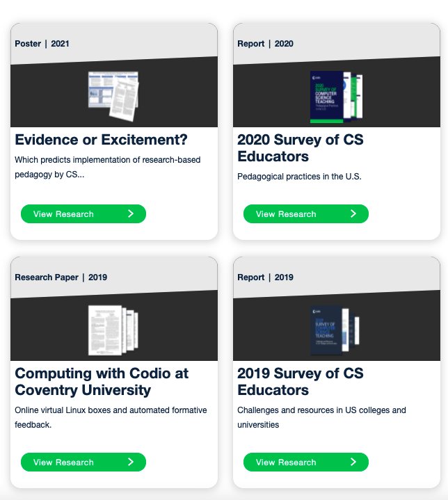Click the 2020 Survey of CS Educators title
The image size is (448, 500).
pyautogui.click(x=301, y=148)
